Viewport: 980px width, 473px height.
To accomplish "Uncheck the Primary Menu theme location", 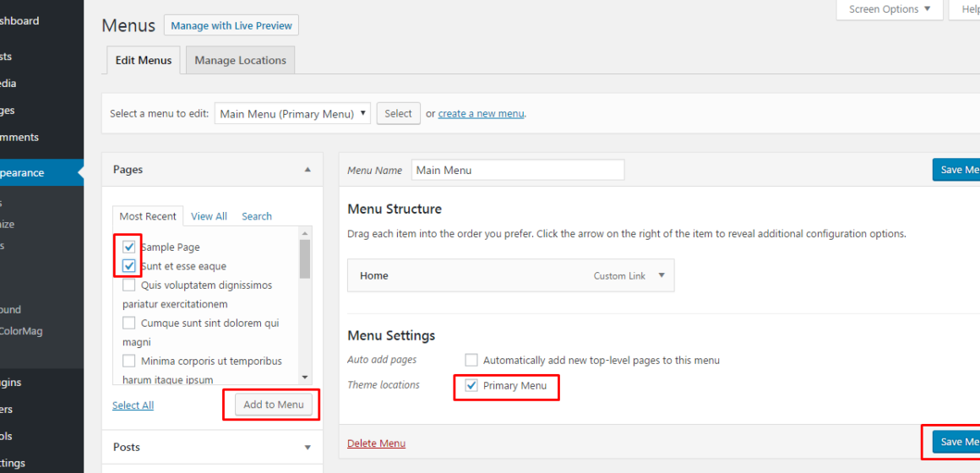I will point(471,385).
